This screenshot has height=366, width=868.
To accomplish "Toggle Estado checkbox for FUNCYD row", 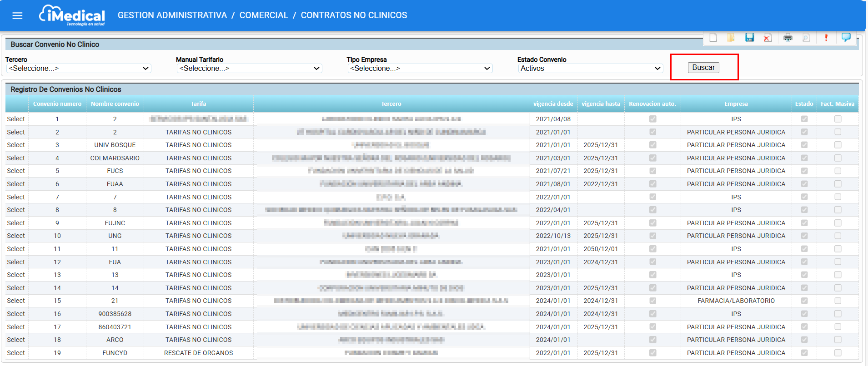I will pos(804,353).
